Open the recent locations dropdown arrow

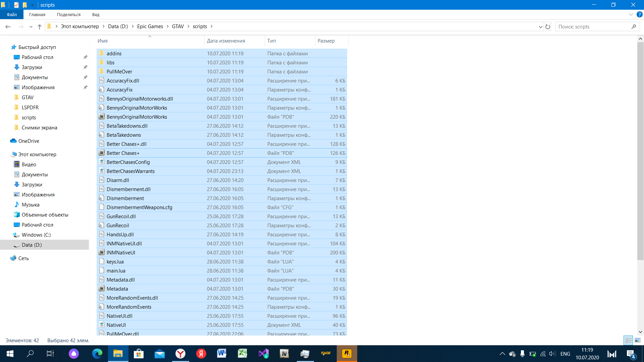pos(31,27)
